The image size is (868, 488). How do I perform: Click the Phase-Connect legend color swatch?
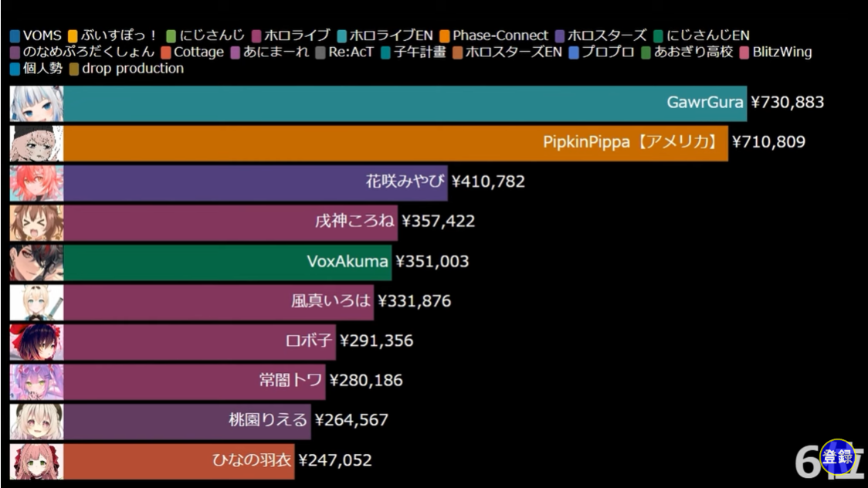(x=445, y=36)
